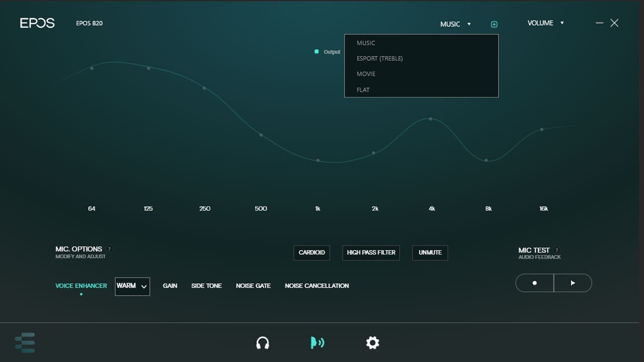Select the microphone panel icon

click(x=317, y=342)
